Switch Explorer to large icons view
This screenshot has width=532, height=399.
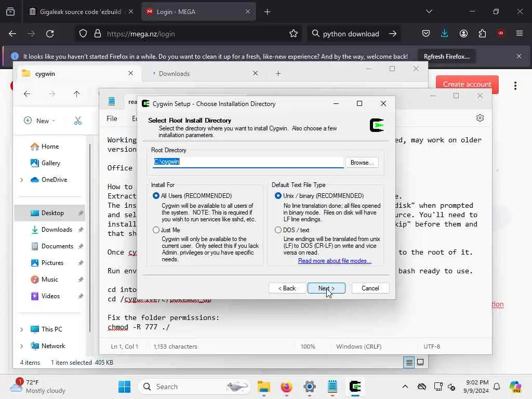pyautogui.click(x=420, y=362)
